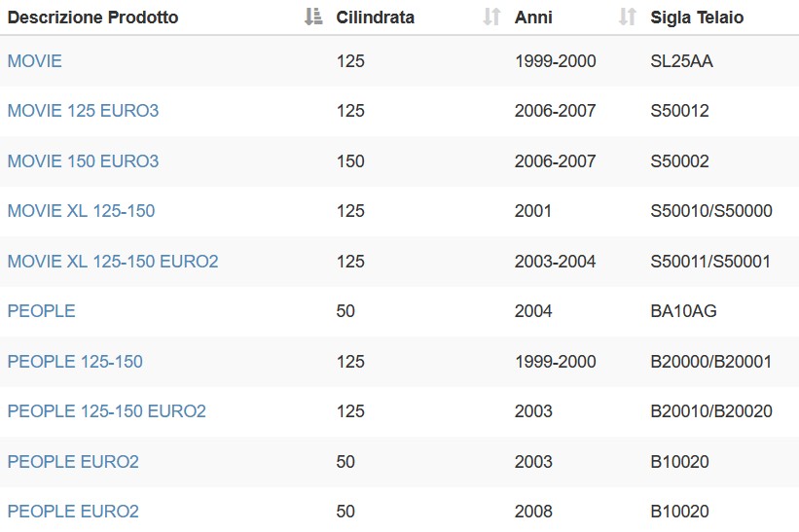Open the PEOPLE EURO2 link from 2003
799x532 pixels.
[x=73, y=462]
